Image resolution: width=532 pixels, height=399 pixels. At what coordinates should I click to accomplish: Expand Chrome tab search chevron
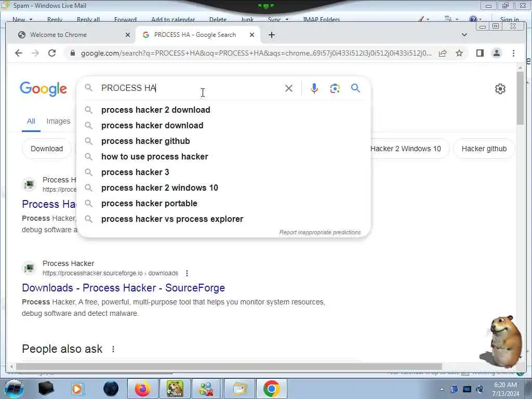tap(464, 35)
